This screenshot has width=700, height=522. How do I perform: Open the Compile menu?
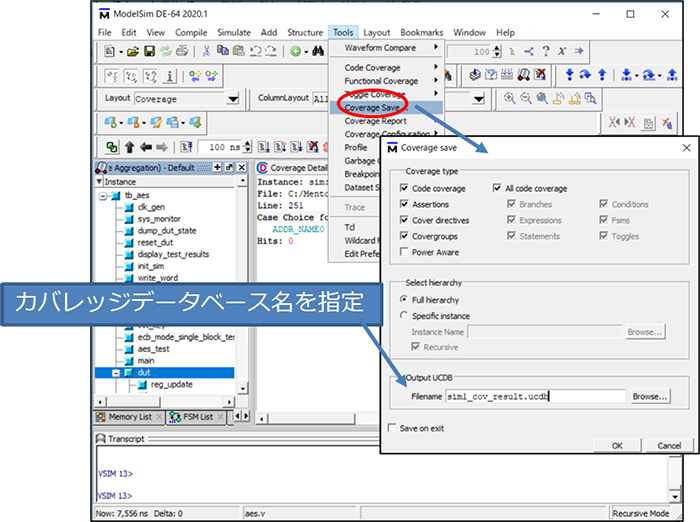(x=191, y=33)
